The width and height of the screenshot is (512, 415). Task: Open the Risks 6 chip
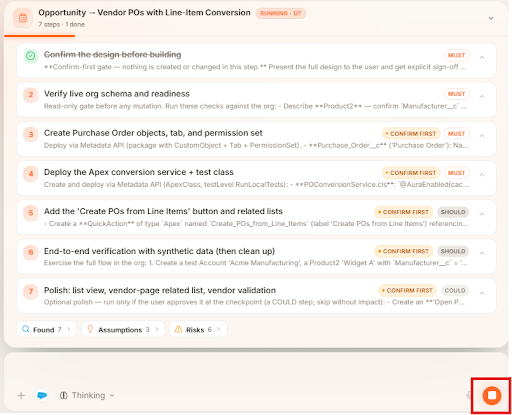(x=198, y=329)
